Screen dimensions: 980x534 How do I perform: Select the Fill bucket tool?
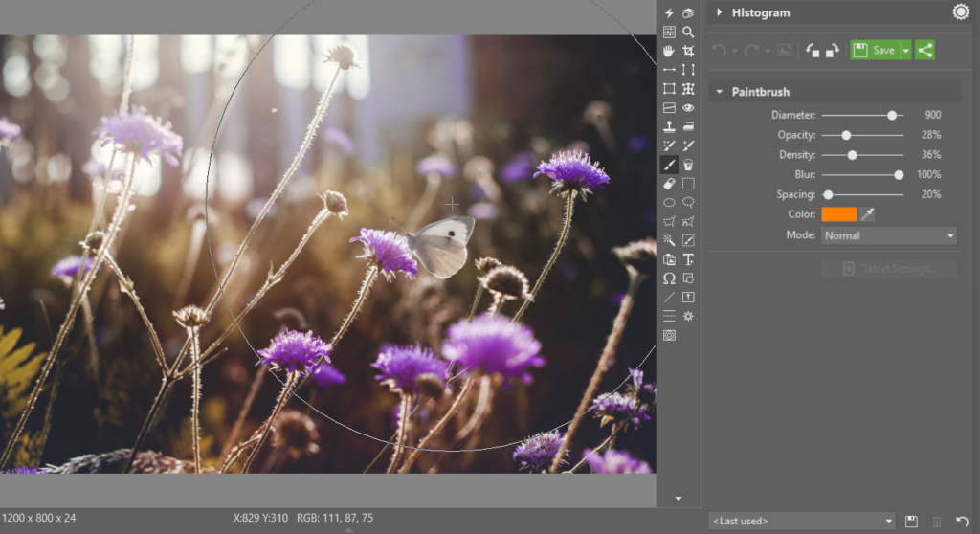click(x=688, y=165)
